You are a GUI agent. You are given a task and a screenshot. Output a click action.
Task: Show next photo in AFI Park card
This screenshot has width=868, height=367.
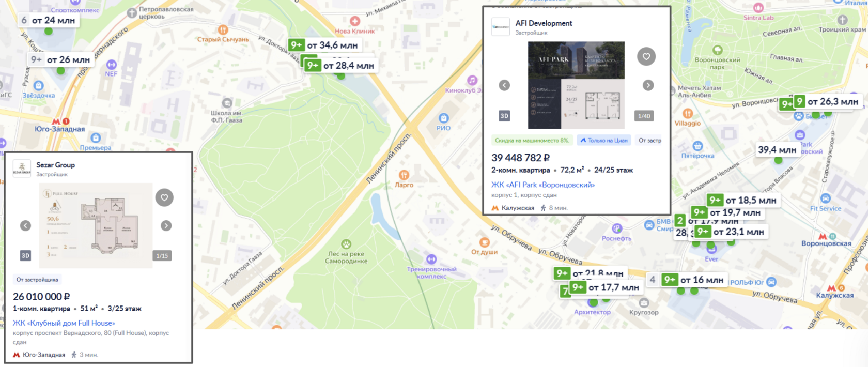[x=648, y=85]
